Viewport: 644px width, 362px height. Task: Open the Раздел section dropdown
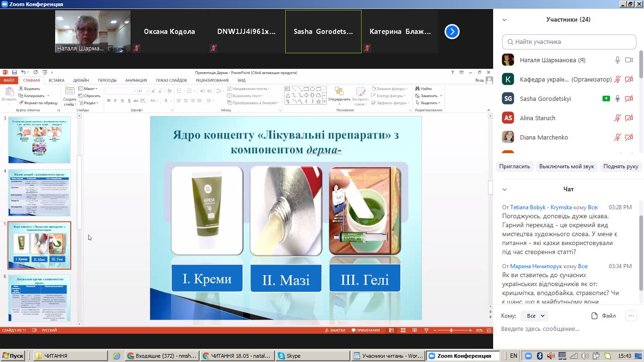(88, 103)
